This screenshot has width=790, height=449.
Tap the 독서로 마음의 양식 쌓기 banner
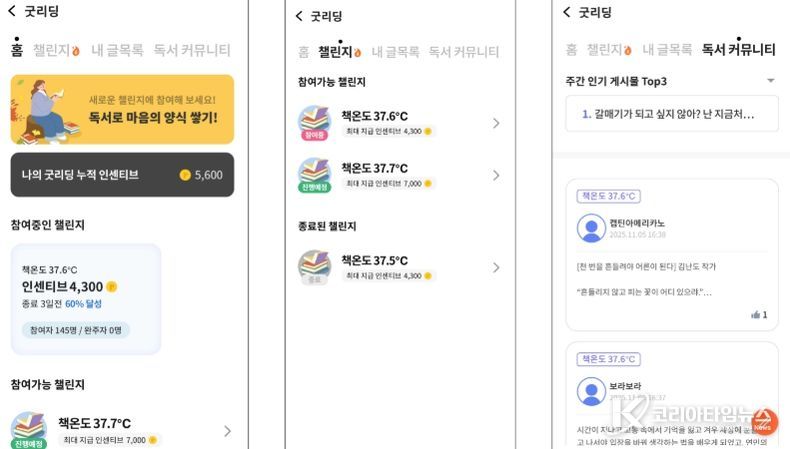pyautogui.click(x=122, y=109)
